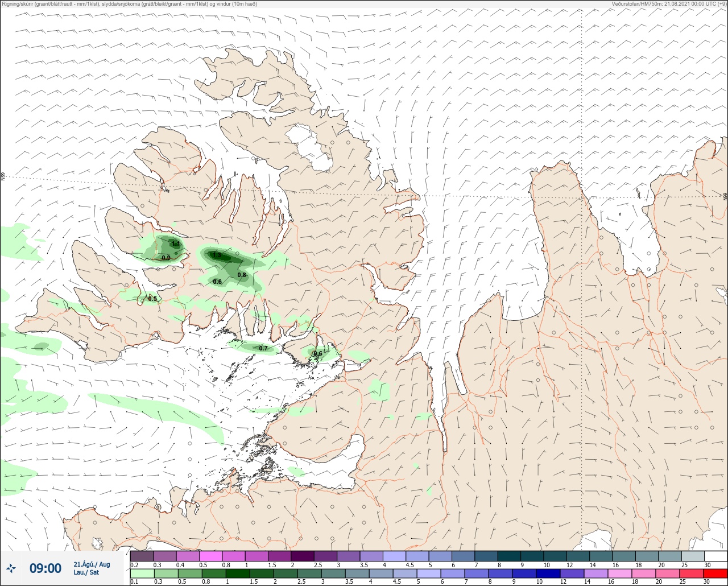The width and height of the screenshot is (728, 586).
Task: Select the dark teal 8 swatch, upper legend
Action: tap(509, 556)
